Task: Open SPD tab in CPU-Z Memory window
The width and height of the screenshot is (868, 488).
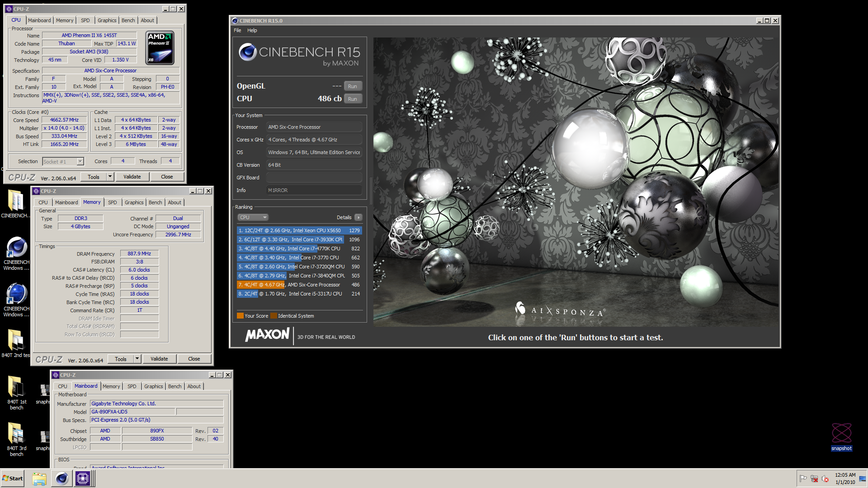Action: (x=113, y=202)
